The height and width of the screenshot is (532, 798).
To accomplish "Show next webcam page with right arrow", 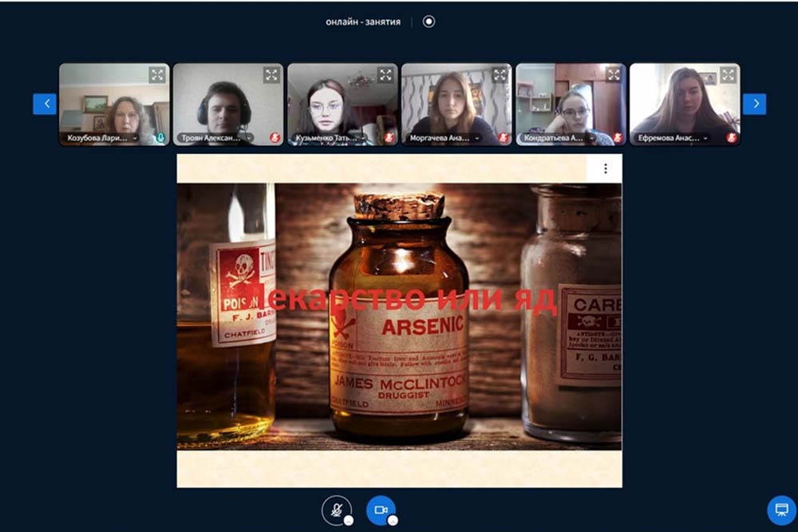I will coord(754,104).
